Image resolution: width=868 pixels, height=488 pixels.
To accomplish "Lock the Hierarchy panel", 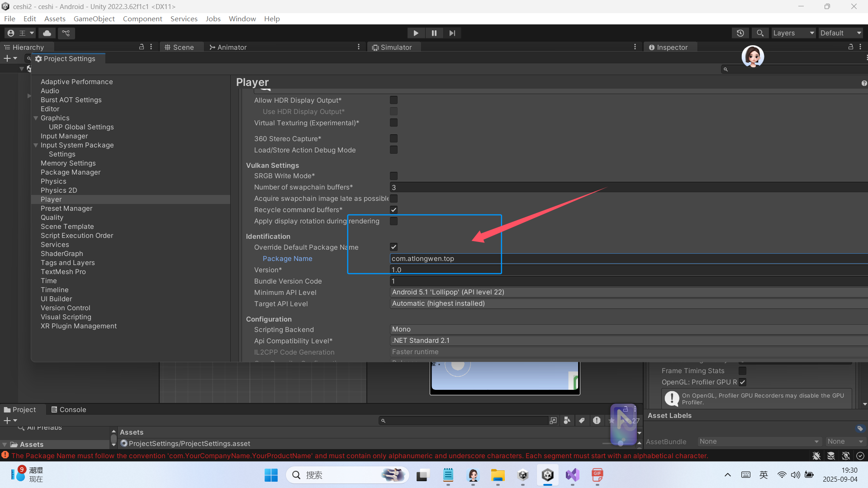I will pyautogui.click(x=142, y=47).
